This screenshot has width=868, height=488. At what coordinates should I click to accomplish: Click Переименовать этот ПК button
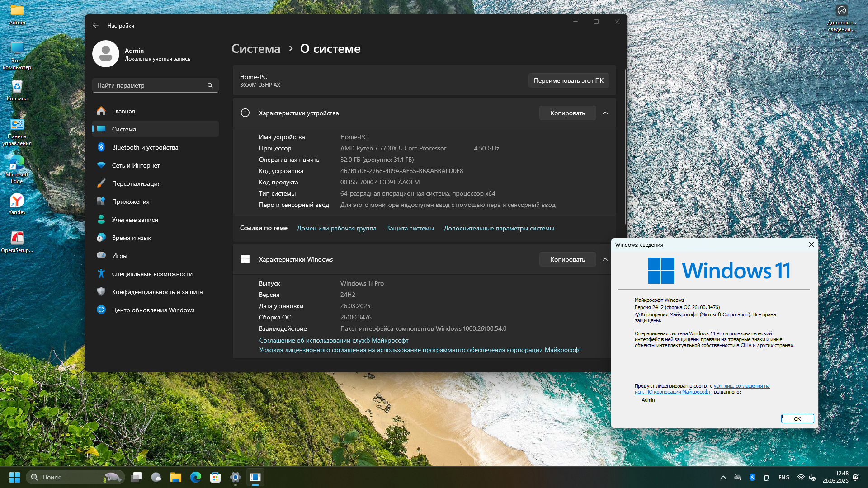(x=568, y=80)
